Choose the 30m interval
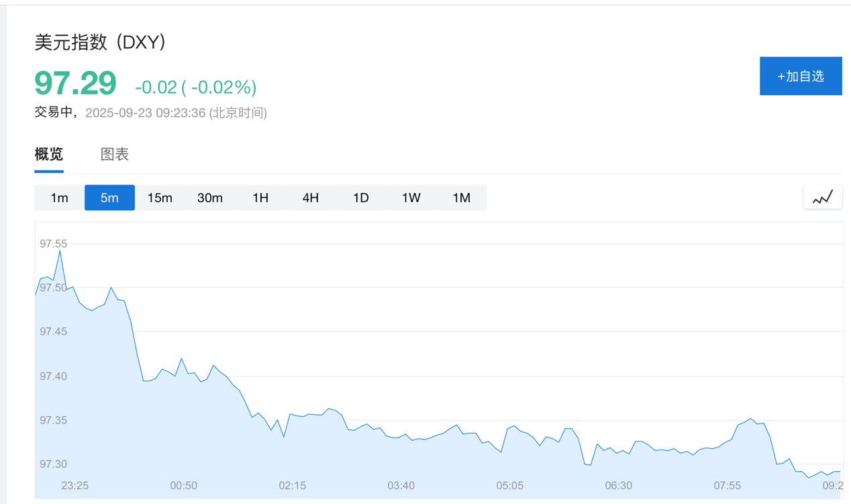Screen dimensions: 851x504 (210, 198)
